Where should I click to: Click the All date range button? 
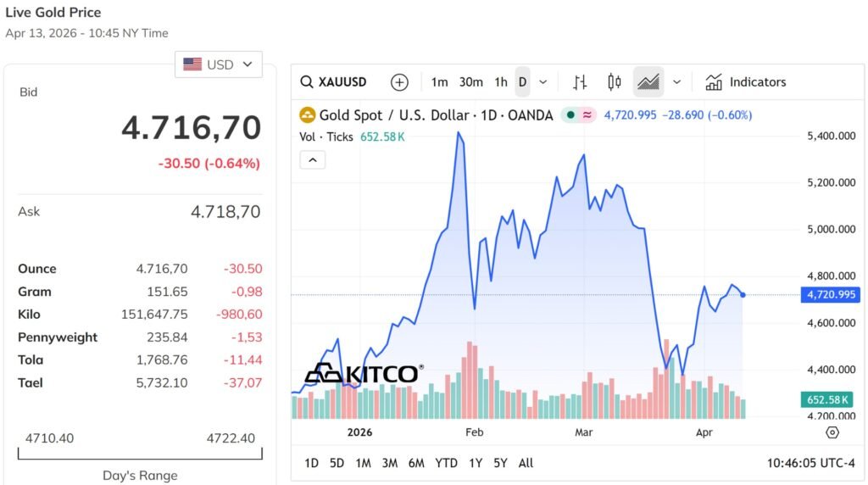526,463
